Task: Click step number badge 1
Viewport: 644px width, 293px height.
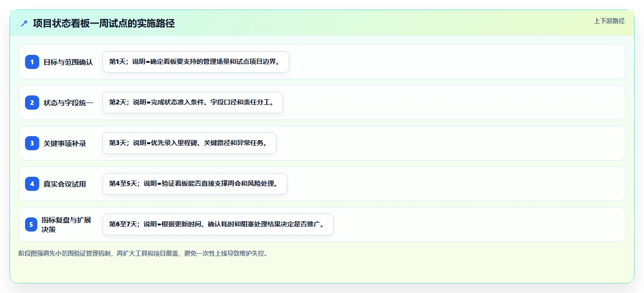Action: click(x=32, y=62)
